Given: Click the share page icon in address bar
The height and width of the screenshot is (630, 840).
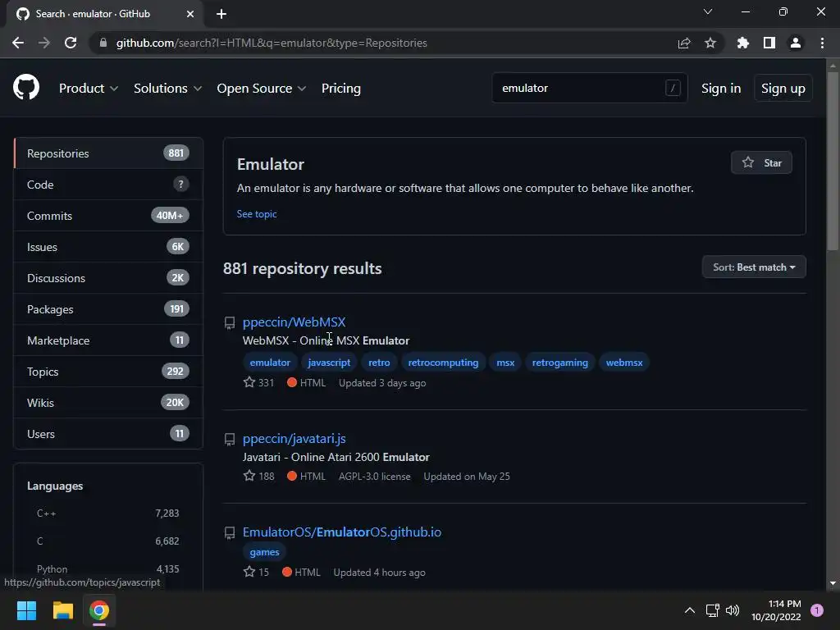Looking at the screenshot, I should tap(684, 43).
